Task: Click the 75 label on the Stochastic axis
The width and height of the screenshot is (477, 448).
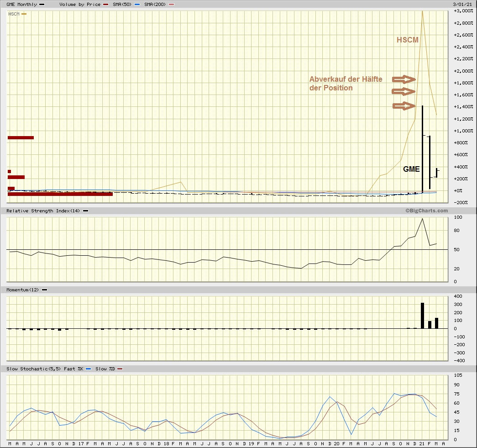Action: click(456, 394)
